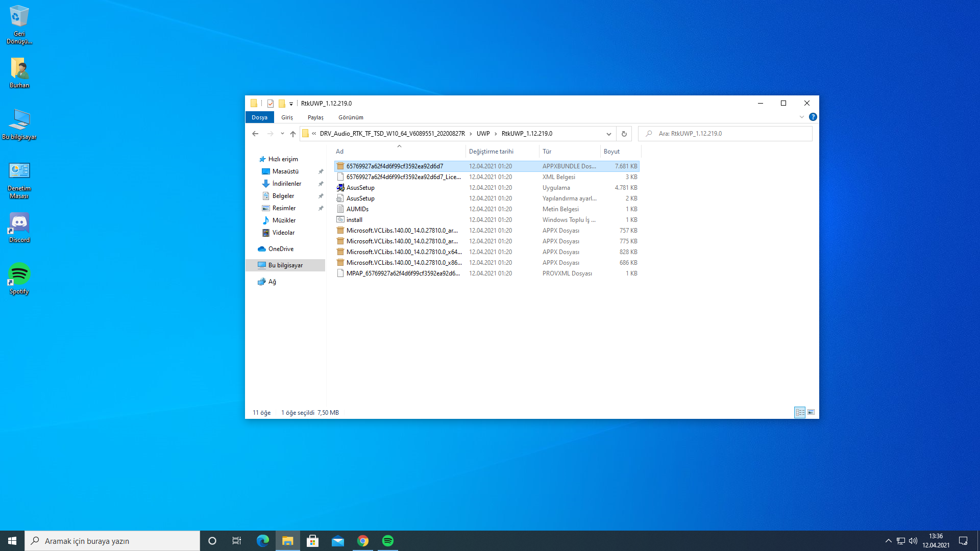This screenshot has height=551, width=980.
Task: Click the Properties quick access toolbar icon
Action: coord(271,104)
